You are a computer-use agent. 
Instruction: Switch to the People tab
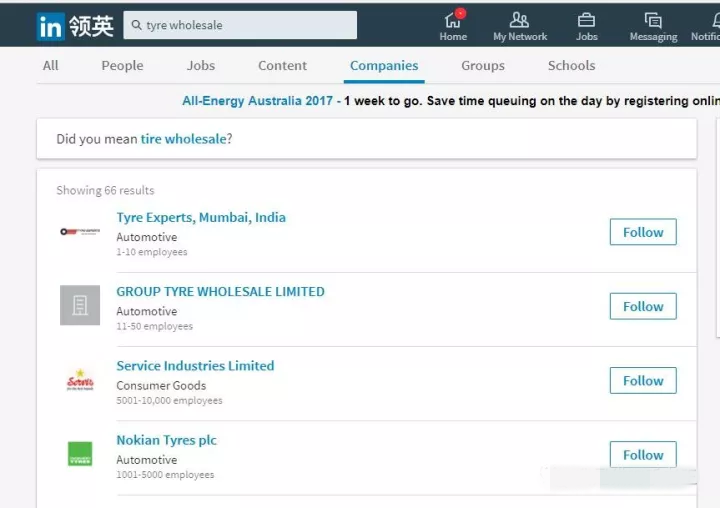coord(122,65)
